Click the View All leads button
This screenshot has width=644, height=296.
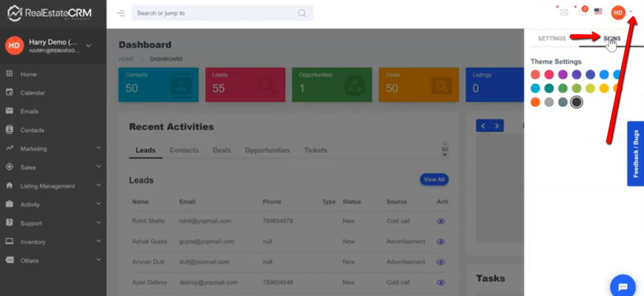pyautogui.click(x=434, y=179)
